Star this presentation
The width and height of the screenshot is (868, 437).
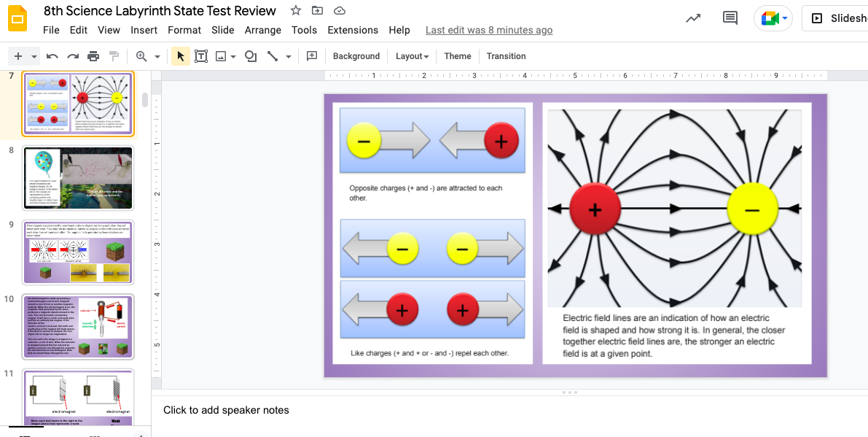pyautogui.click(x=296, y=11)
